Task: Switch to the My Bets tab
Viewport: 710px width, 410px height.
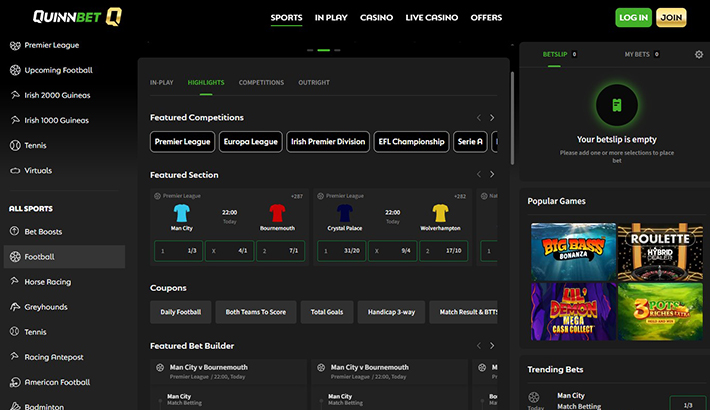Action: point(642,54)
